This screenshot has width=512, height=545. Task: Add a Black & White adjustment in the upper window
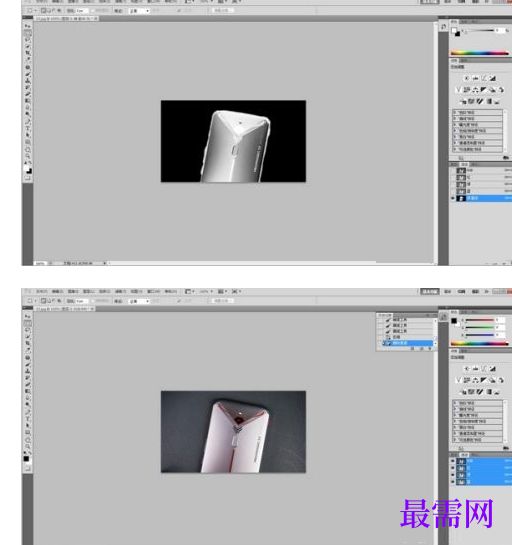[x=483, y=90]
